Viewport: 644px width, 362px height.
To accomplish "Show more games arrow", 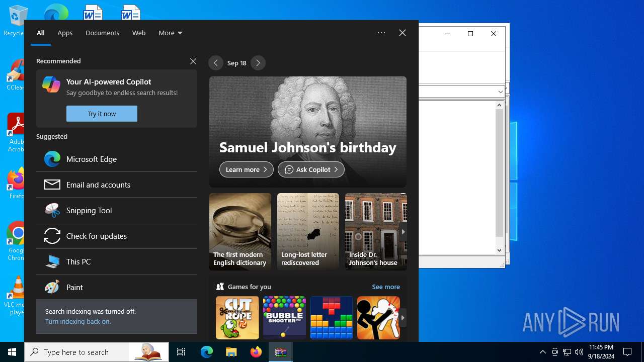I will 403,318.
